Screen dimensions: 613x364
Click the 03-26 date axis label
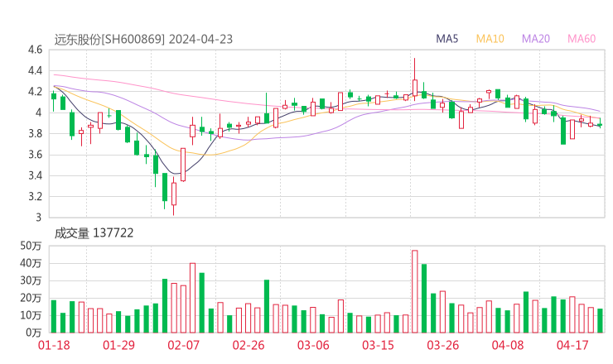(x=442, y=345)
